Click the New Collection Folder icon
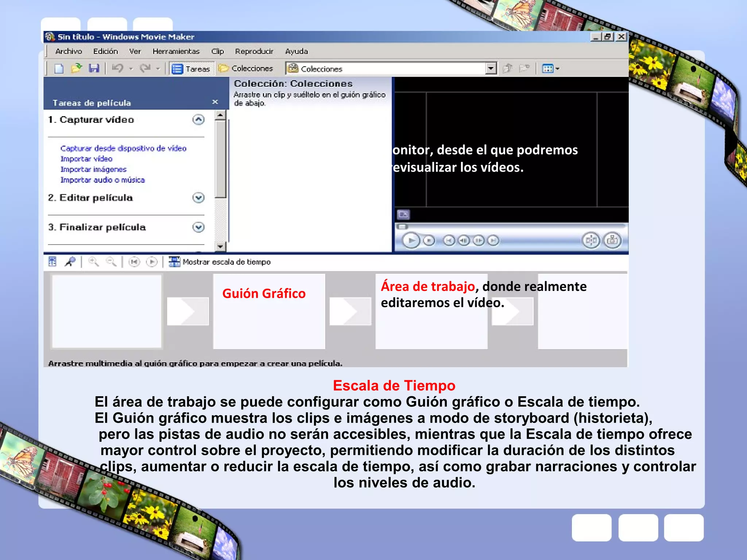The height and width of the screenshot is (560, 747). [524, 68]
